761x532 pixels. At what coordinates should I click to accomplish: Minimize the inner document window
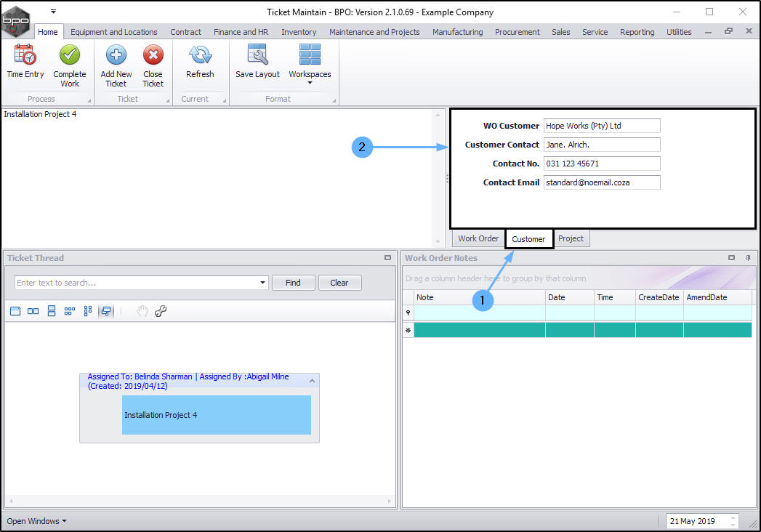click(708, 32)
